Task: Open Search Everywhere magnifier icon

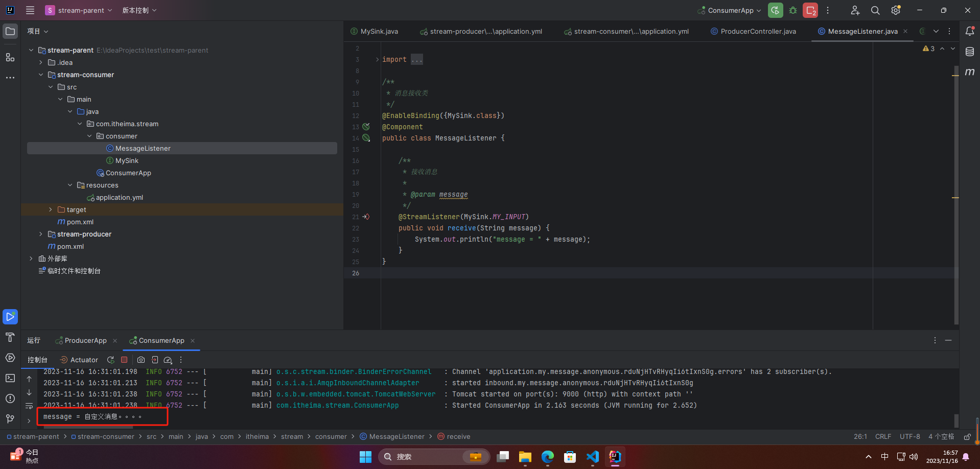Action: pos(875,10)
